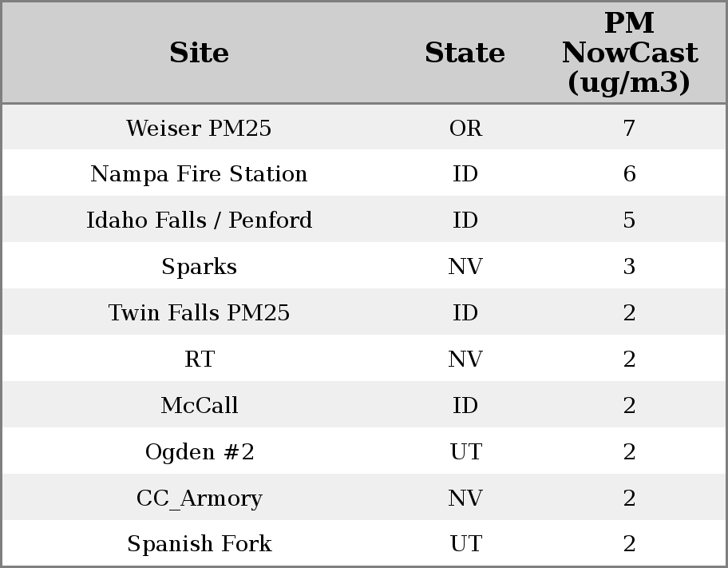
Task: Click the State column header
Action: pyautogui.click(x=465, y=53)
